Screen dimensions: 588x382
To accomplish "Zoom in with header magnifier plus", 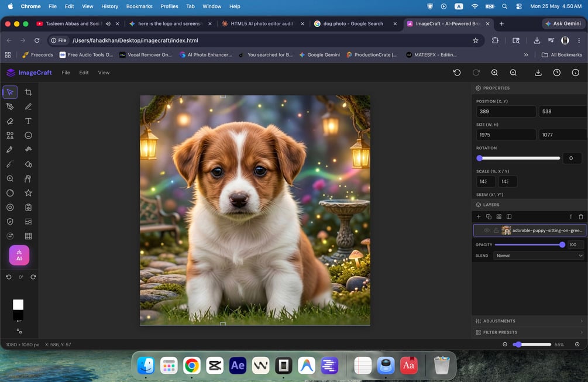I will click(x=494, y=73).
